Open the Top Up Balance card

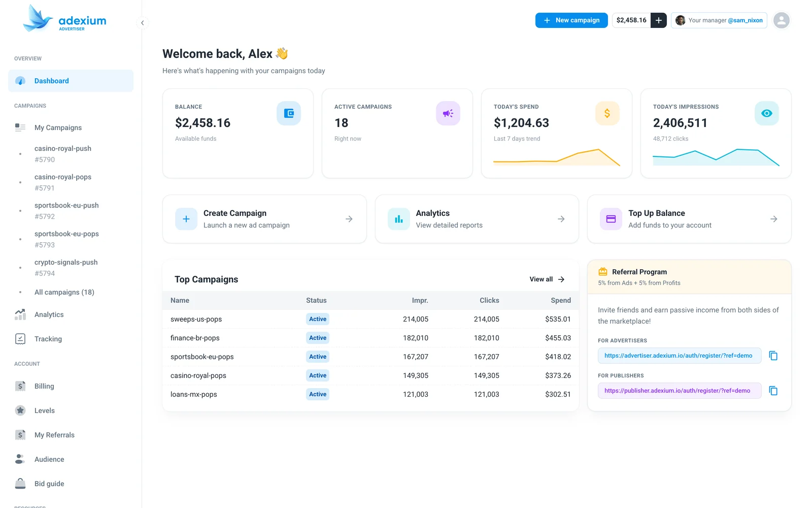[x=689, y=219]
